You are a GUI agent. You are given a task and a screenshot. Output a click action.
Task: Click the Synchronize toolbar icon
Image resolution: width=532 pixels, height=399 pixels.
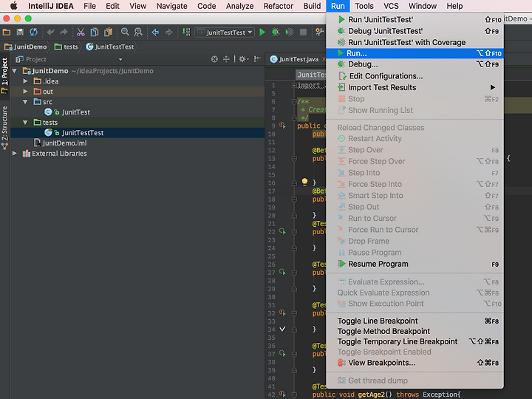(33, 33)
